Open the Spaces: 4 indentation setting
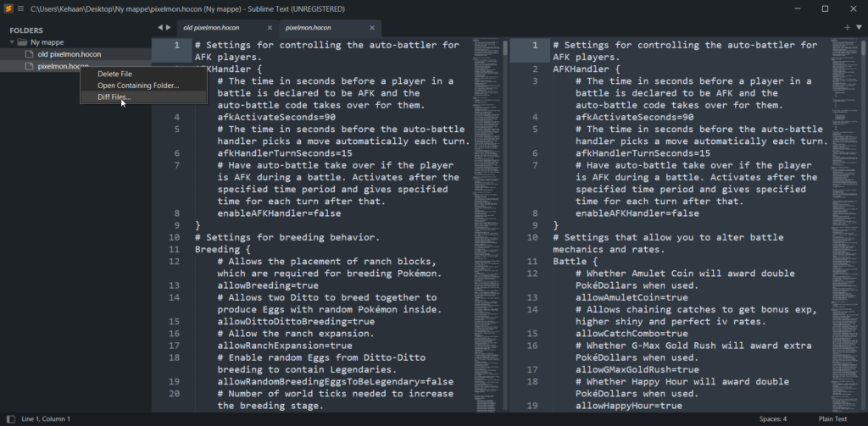Screen dimensions: 868x426 click(773, 419)
